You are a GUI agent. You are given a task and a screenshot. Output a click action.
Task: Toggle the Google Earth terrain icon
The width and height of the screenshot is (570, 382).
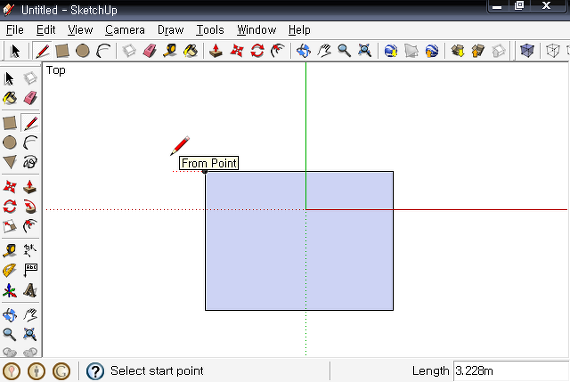tap(411, 51)
